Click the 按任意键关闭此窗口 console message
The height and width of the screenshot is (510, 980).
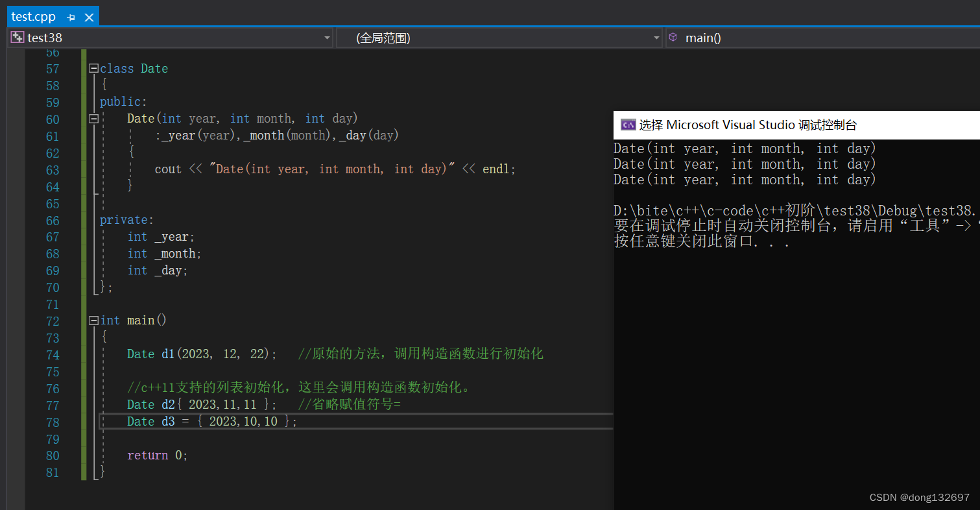[x=702, y=242]
